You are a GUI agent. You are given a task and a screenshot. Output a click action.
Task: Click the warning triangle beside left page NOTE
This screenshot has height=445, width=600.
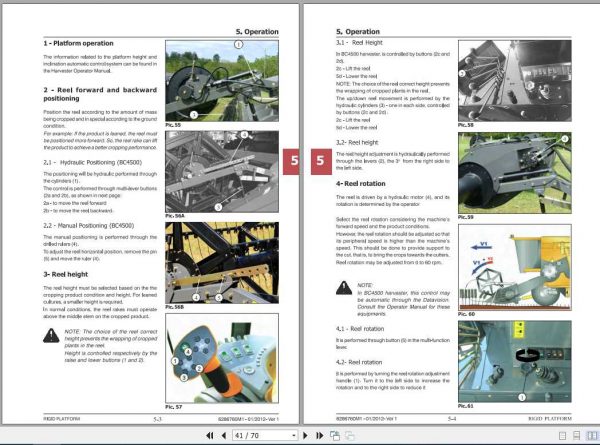51,336
